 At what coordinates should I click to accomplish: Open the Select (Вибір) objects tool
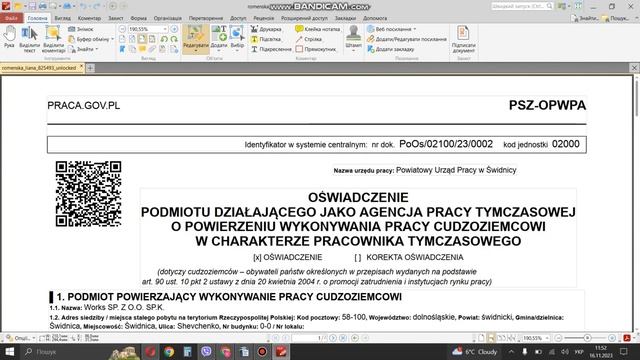point(237,38)
